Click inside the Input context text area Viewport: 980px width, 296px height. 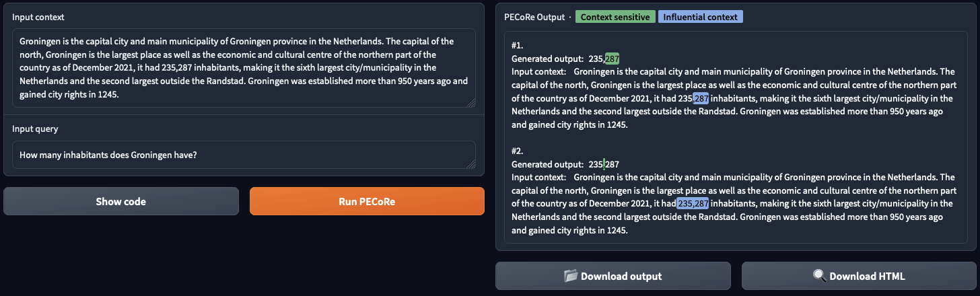(244, 67)
